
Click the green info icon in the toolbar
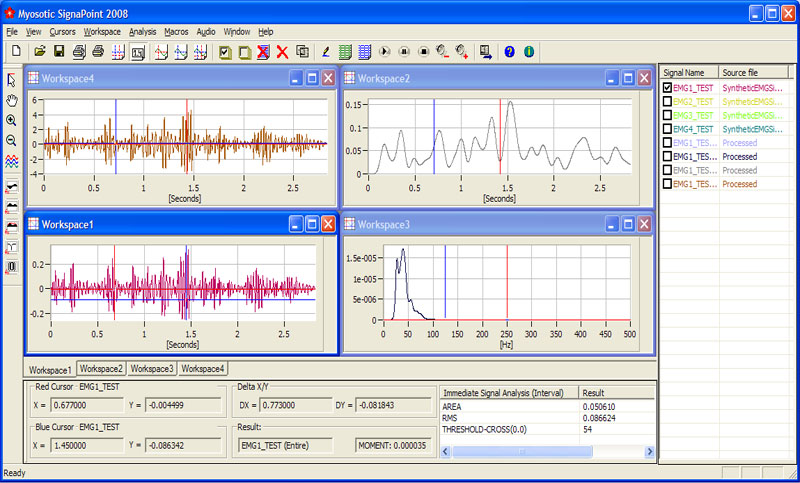tap(529, 52)
